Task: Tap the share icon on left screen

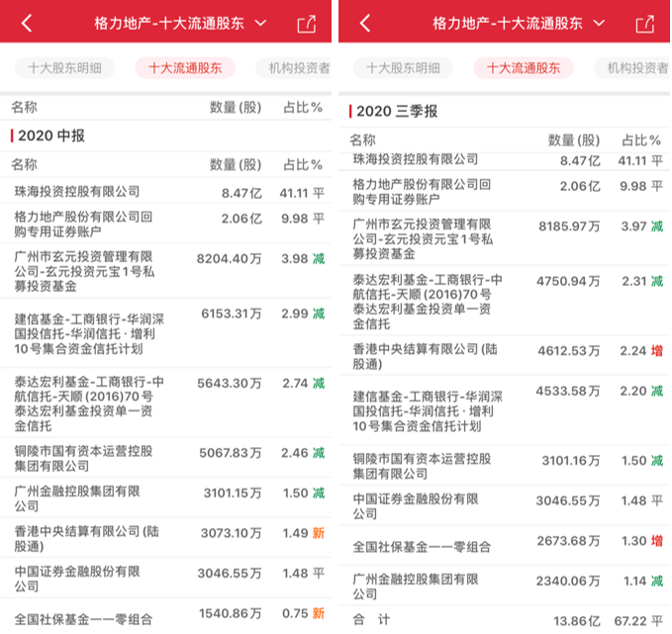Action: (307, 24)
